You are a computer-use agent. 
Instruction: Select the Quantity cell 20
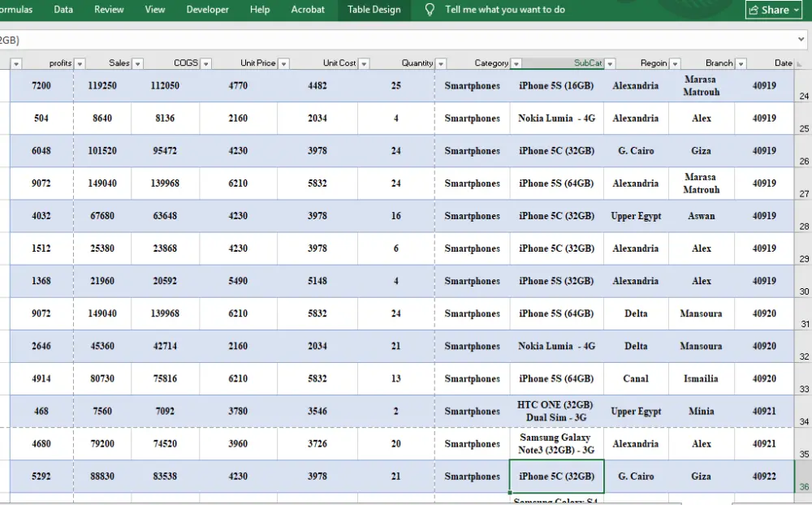point(396,444)
